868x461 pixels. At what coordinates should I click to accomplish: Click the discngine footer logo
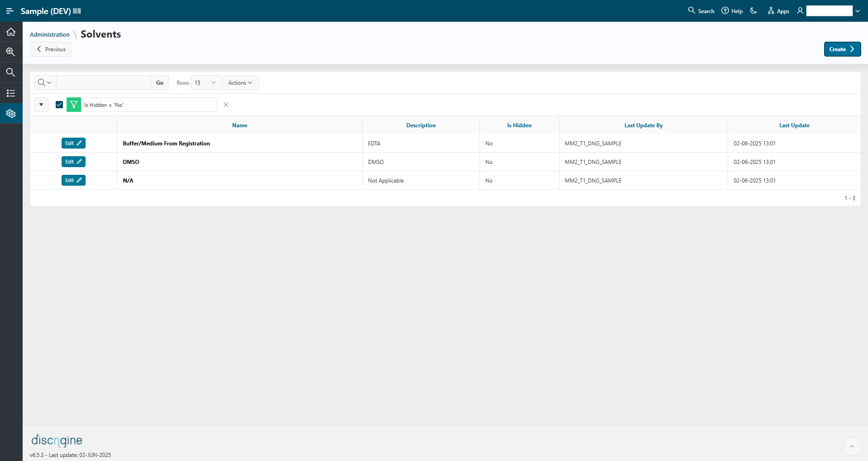coord(57,440)
